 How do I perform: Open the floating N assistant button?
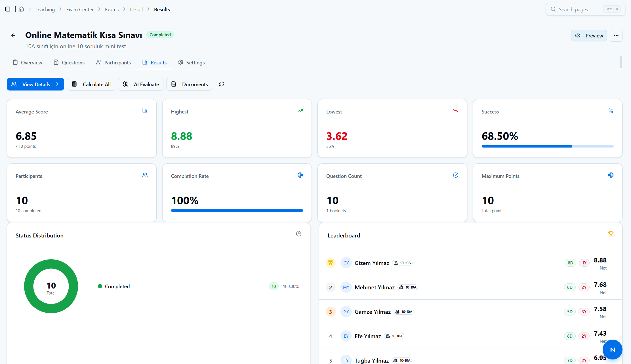pos(613,350)
